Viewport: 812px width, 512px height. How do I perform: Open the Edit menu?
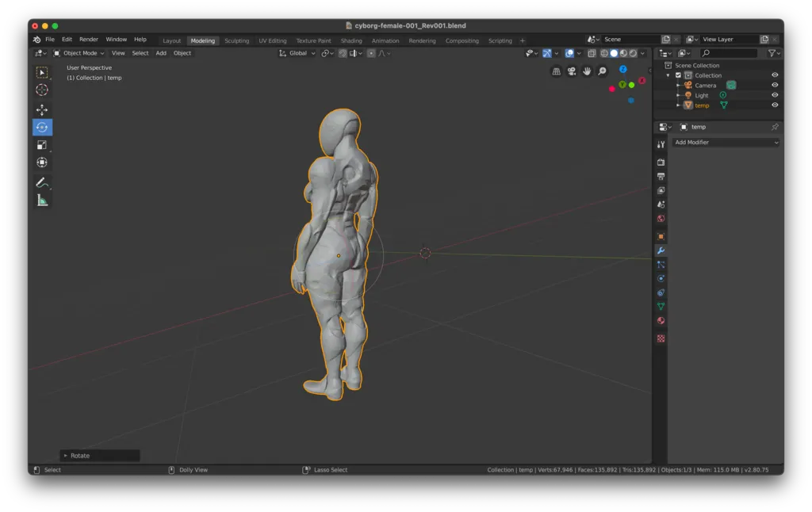[x=67, y=40]
